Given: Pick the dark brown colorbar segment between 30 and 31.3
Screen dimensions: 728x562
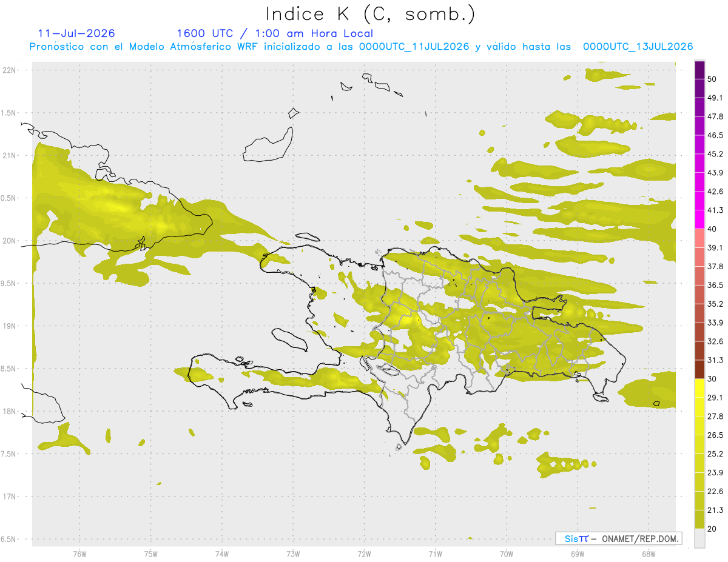Looking at the screenshot, I should 699,369.
